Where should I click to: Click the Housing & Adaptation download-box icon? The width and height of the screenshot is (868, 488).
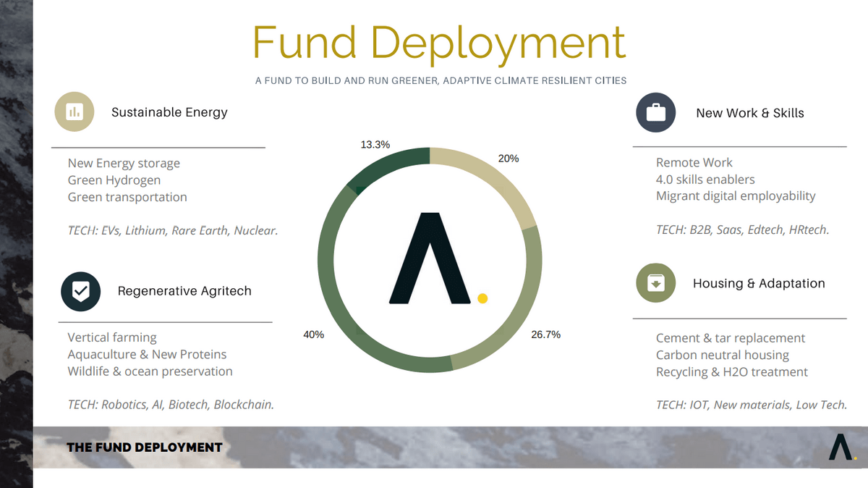tap(655, 283)
